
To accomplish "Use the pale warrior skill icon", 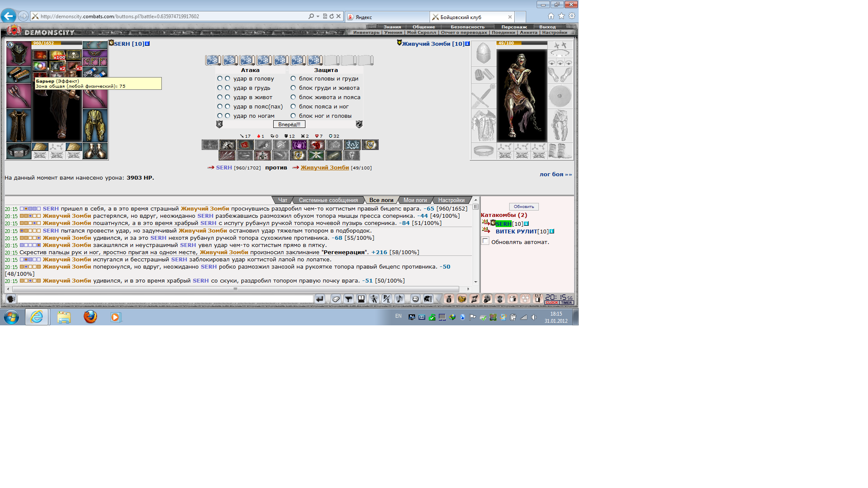I will [x=263, y=155].
